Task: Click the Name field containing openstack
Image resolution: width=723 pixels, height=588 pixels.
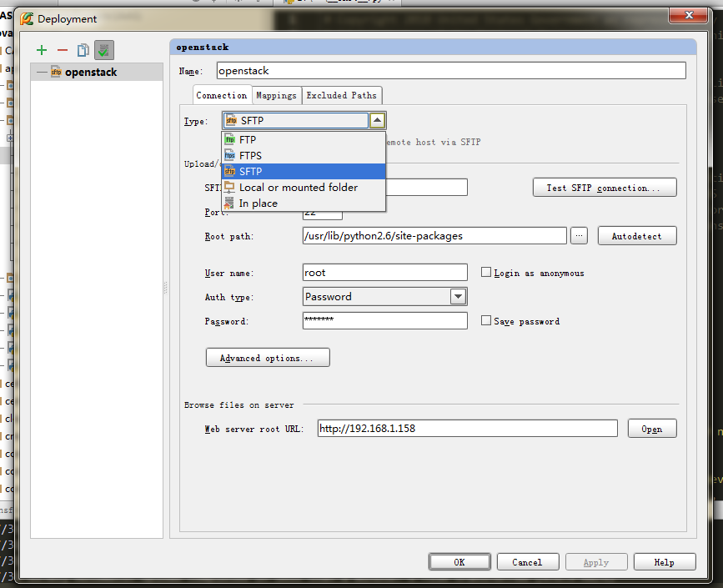Action: pos(451,71)
